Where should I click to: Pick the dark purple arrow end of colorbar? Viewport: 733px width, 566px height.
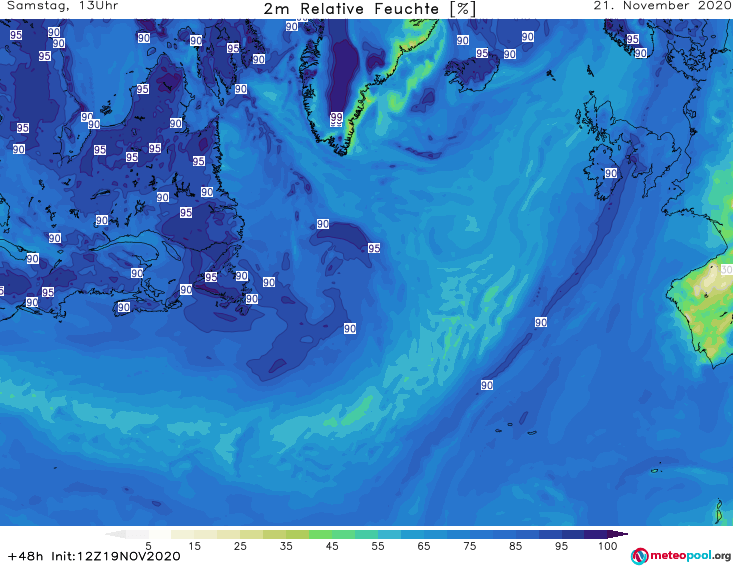point(618,534)
